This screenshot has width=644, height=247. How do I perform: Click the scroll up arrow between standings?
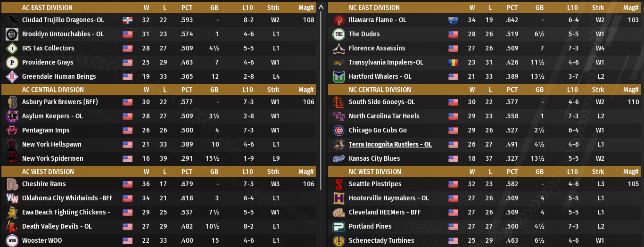coord(321,7)
